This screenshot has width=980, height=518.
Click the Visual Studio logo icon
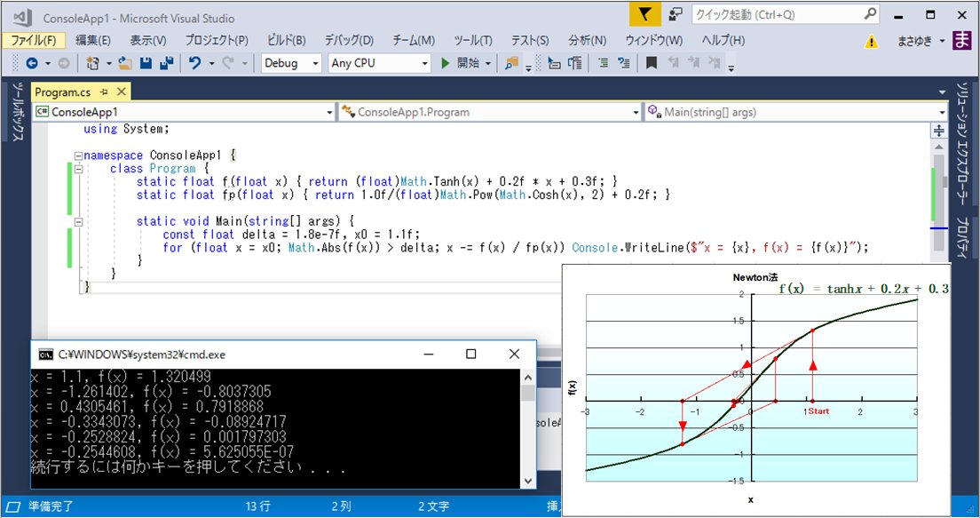[x=23, y=18]
